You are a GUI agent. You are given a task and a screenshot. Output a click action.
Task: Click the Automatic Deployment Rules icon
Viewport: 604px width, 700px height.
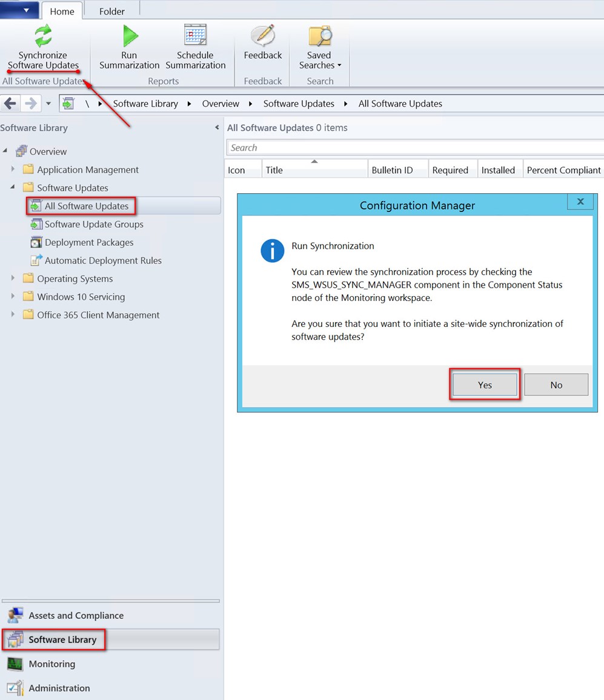tap(36, 260)
